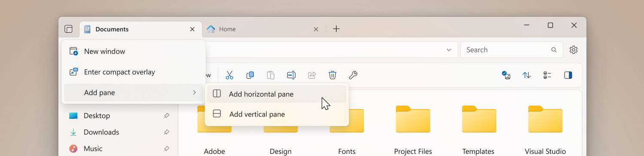Click the Paste clipboard icon

270,75
